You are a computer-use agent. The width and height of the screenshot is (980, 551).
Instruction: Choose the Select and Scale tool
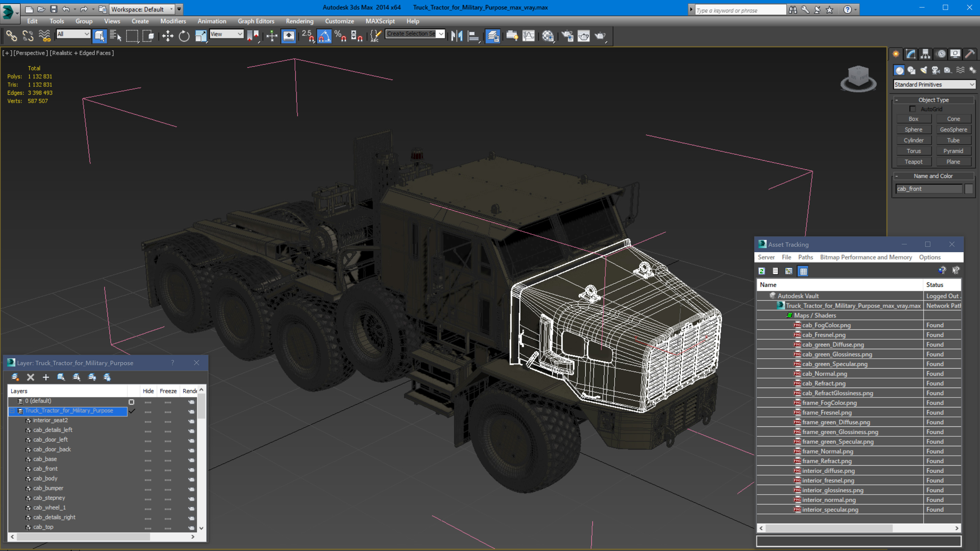(x=200, y=36)
